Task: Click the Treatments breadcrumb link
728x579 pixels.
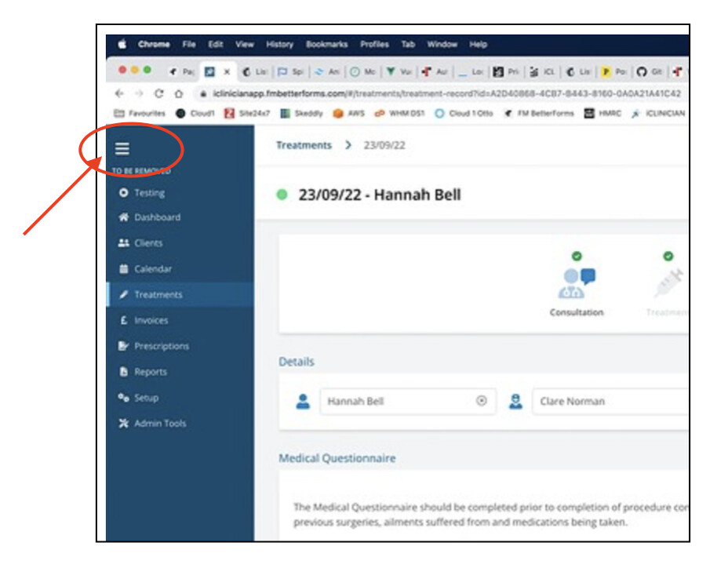Action: pyautogui.click(x=304, y=146)
